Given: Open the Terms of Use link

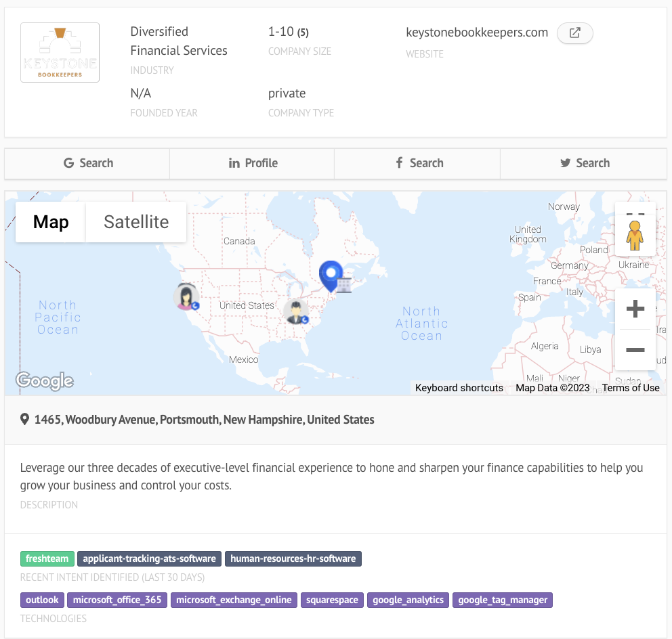Looking at the screenshot, I should (x=630, y=388).
